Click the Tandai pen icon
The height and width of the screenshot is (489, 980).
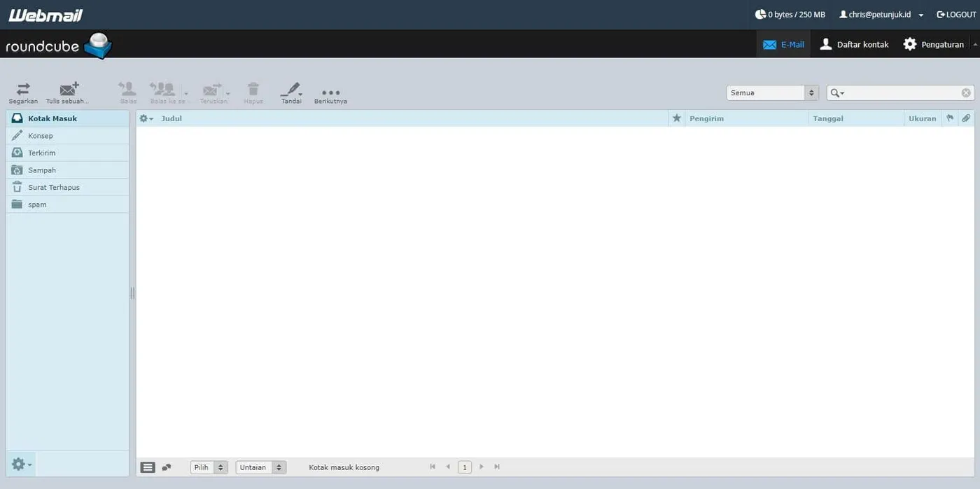coord(290,89)
